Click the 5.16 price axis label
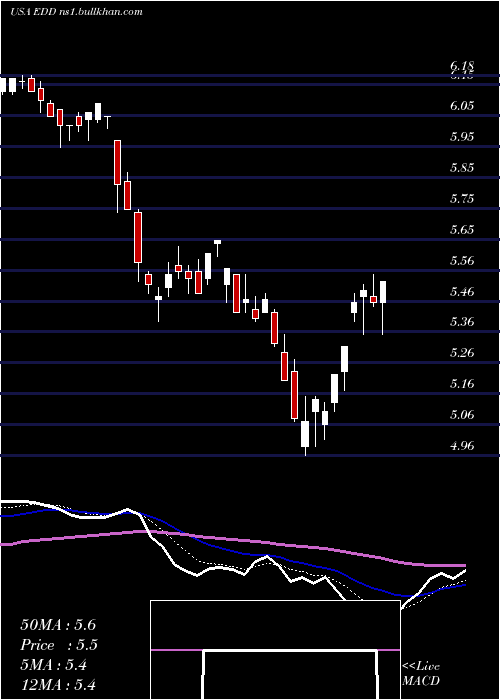 pos(462,384)
